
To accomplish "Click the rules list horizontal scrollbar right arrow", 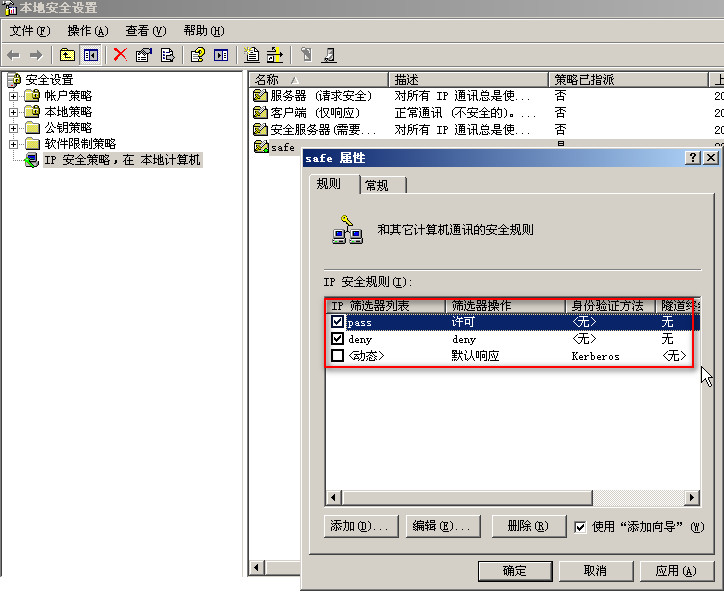I will coord(691,498).
